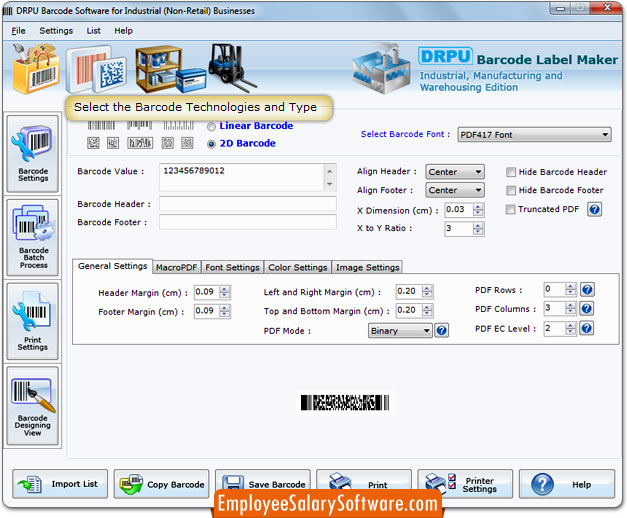The image size is (627, 518).
Task: Open the Align Header dropdown
Action: [x=455, y=172]
